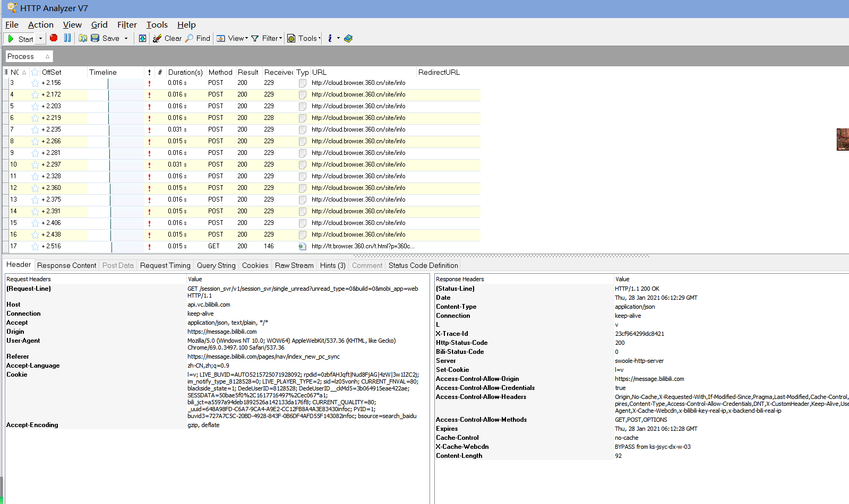
Task: Open the Start button dropdown arrow
Action: 40,38
